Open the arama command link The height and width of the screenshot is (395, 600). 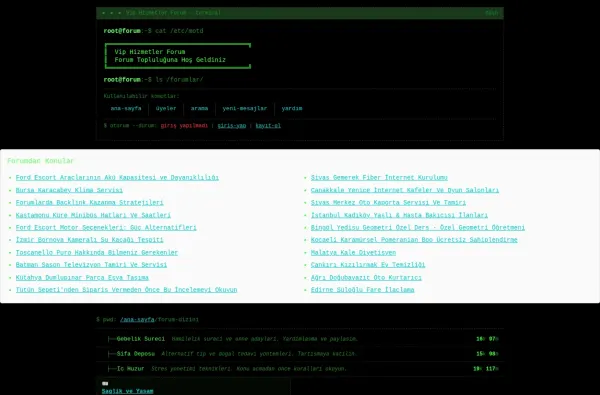[199, 108]
